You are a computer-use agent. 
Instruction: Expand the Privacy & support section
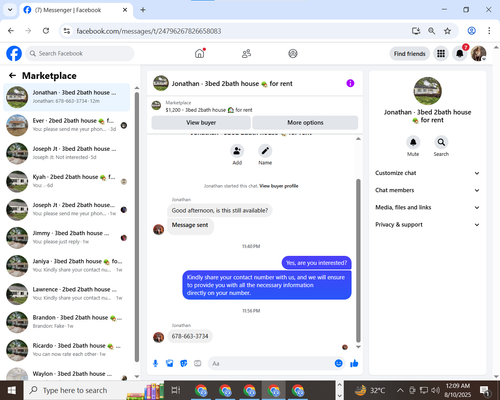tap(427, 225)
